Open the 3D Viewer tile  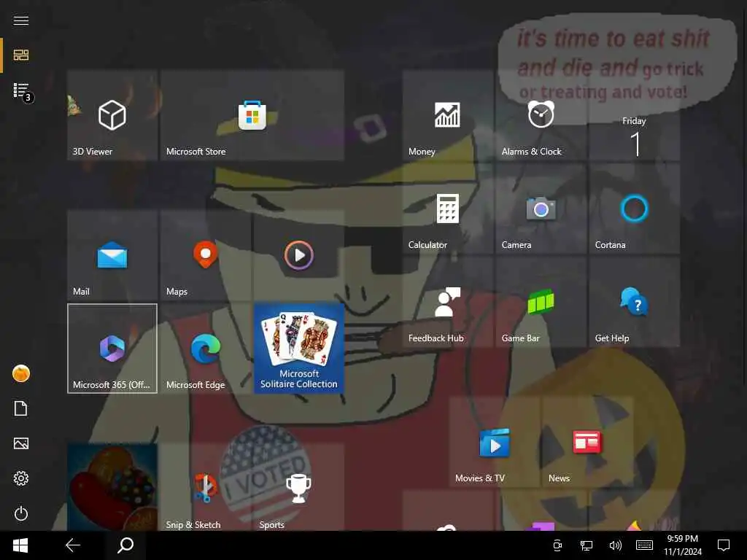112,115
